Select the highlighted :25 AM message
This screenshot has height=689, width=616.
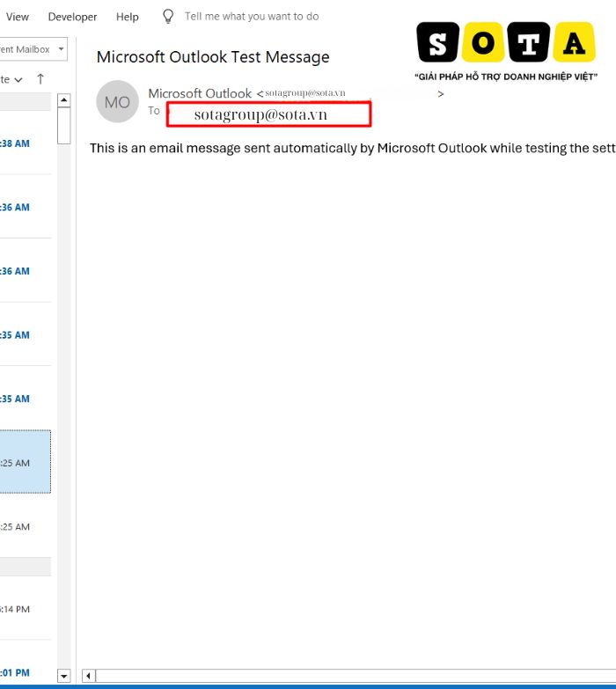26,462
